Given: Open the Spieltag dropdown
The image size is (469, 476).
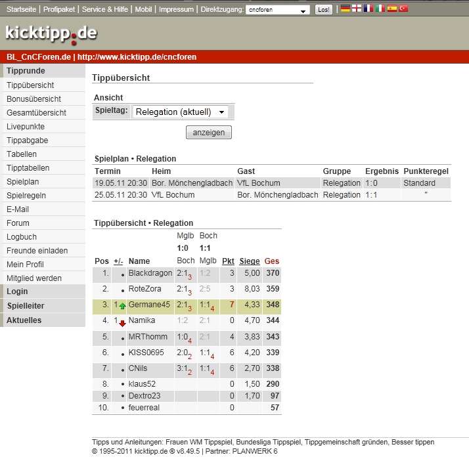Looking at the screenshot, I should tap(180, 112).
